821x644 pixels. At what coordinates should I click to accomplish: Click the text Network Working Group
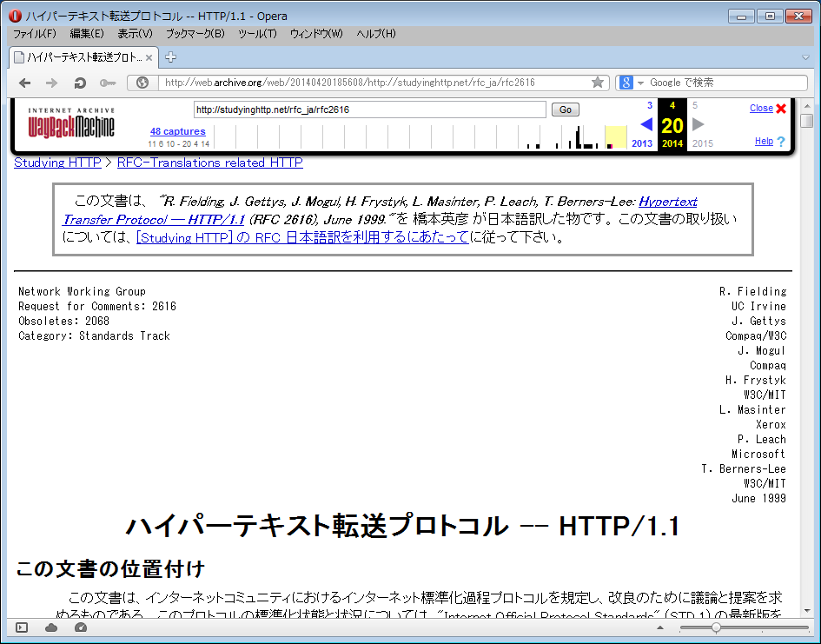pos(83,292)
